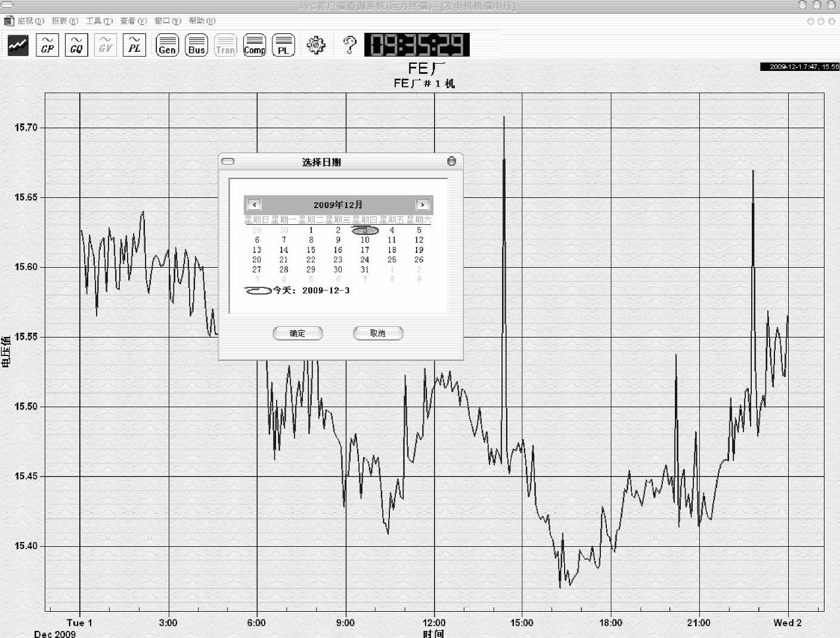
Task: Open the 报表 menu
Action: [65, 21]
